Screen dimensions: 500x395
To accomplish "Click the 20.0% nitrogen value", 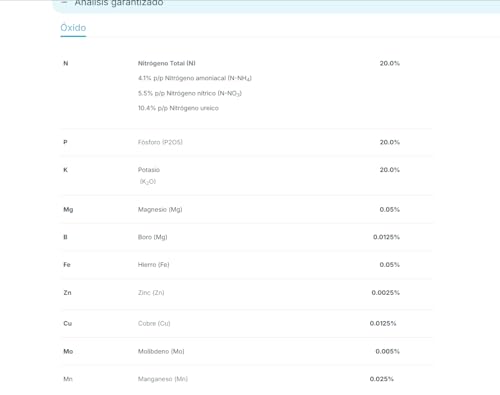I will click(x=390, y=63).
